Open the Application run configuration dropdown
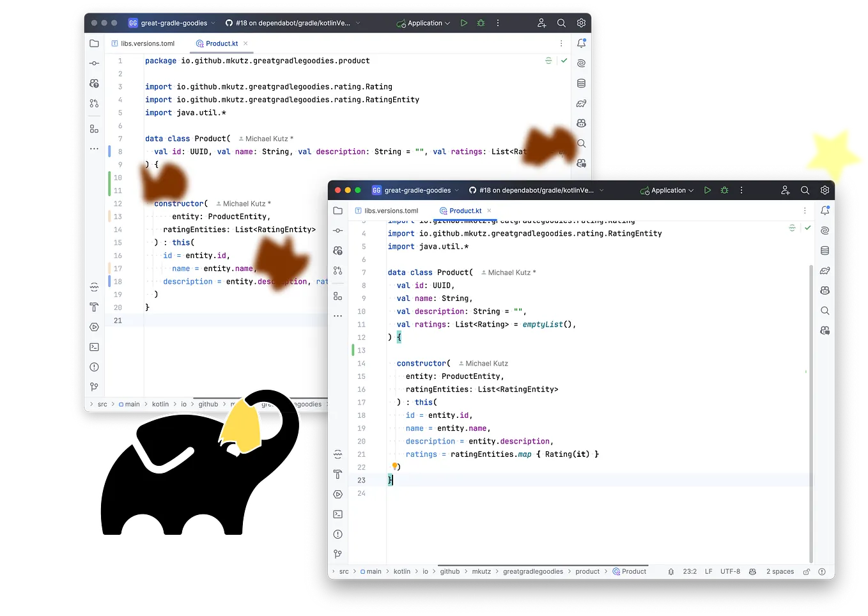This screenshot has height=616, width=868. pos(667,190)
